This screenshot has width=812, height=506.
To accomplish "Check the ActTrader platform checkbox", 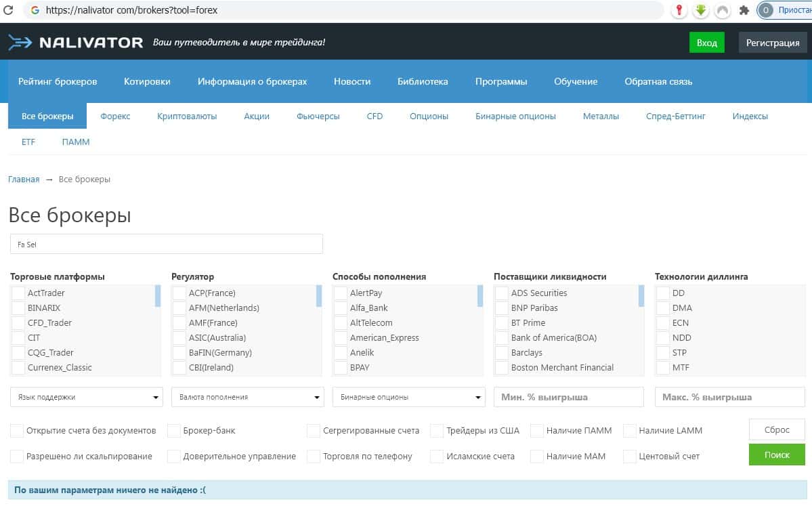I will point(18,293).
